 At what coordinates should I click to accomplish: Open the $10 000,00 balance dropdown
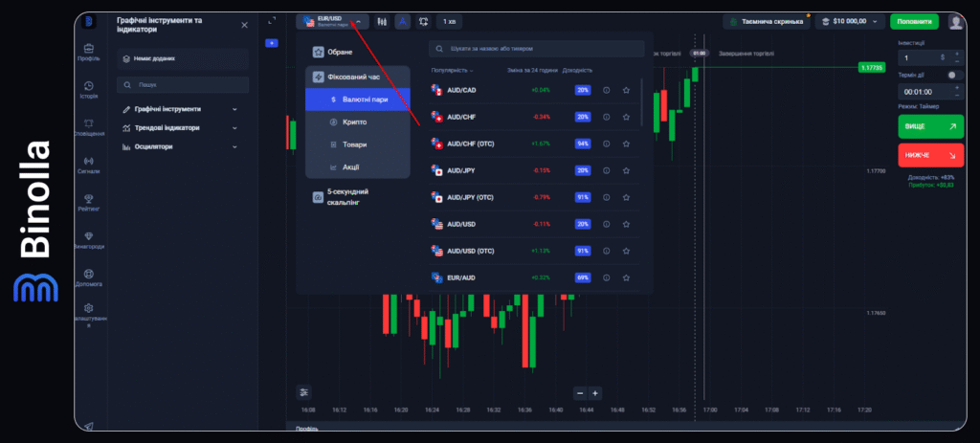pos(850,21)
